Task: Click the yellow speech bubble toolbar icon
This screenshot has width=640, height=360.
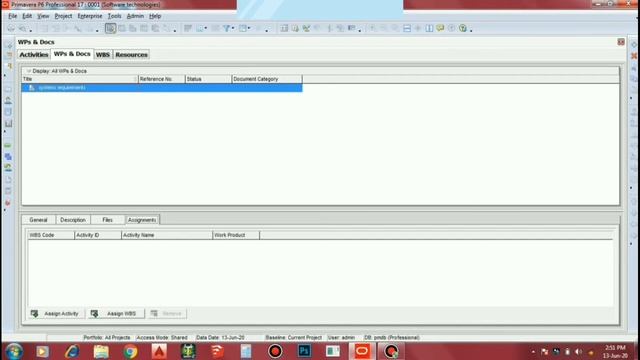Action: click(440, 28)
